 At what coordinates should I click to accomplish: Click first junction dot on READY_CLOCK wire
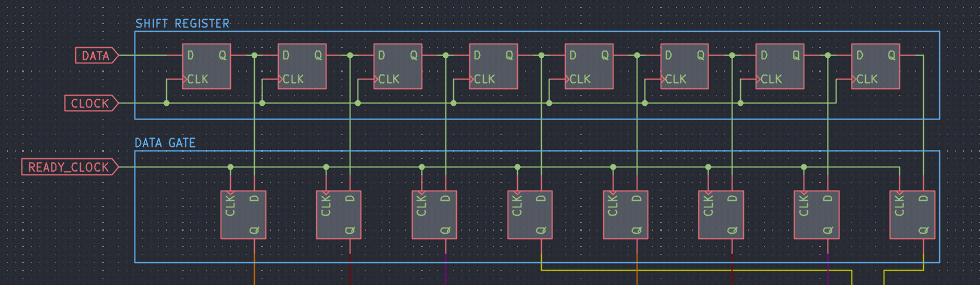coord(231,167)
